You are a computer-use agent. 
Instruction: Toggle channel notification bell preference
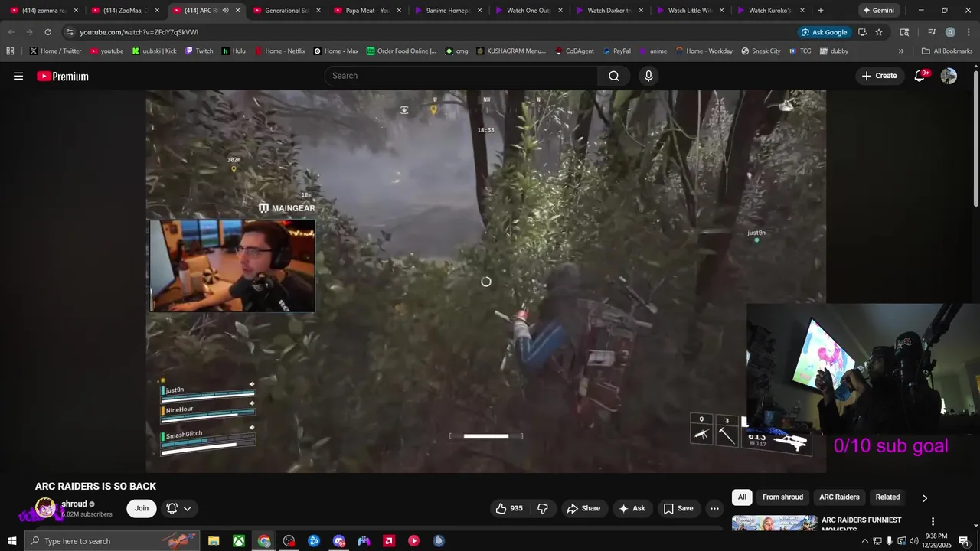178,508
